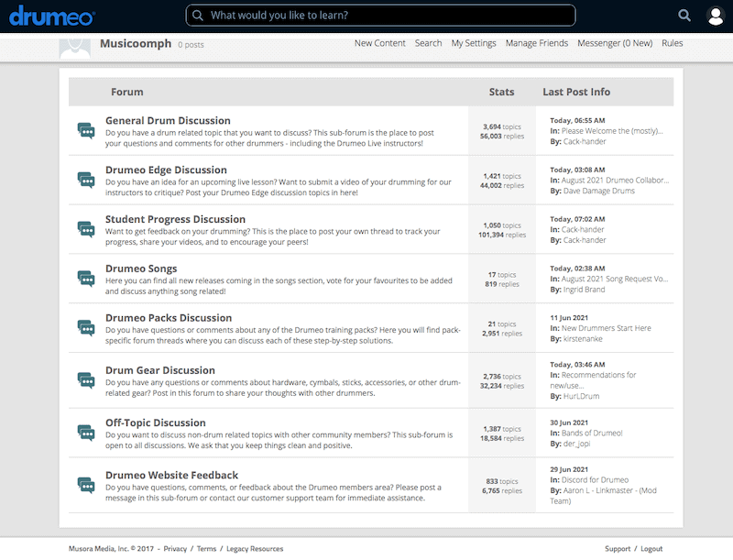The width and height of the screenshot is (733, 560).
Task: Click '819 replies' stat
Action: [501, 284]
